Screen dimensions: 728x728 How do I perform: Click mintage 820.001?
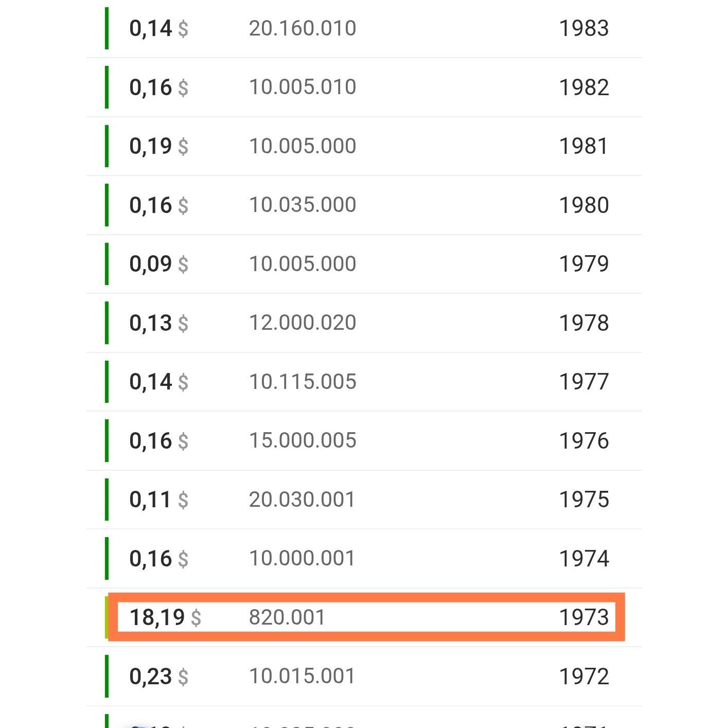pyautogui.click(x=287, y=617)
